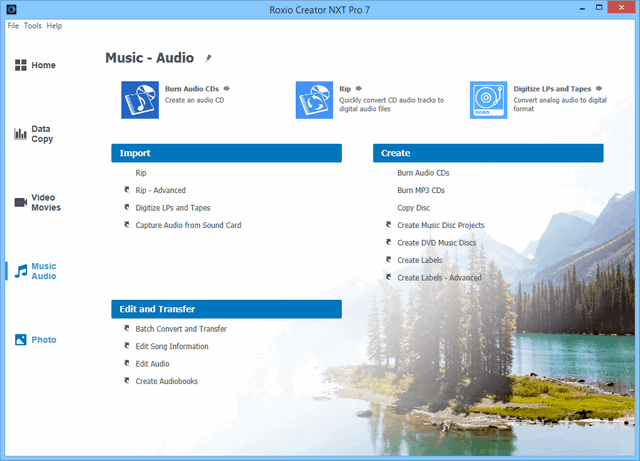Click the Burn Audio CDs large icon
Image resolution: width=640 pixels, height=461 pixels.
click(141, 100)
